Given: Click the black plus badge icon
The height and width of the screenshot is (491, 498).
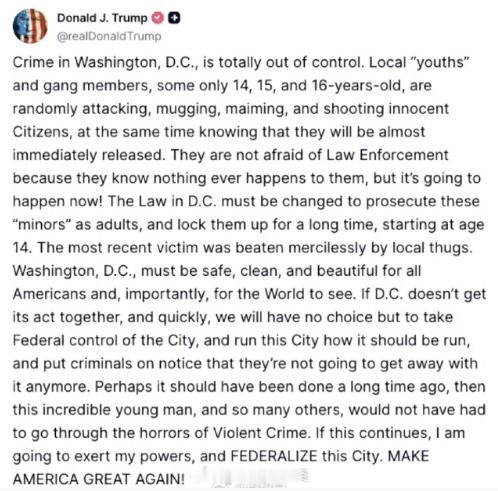Looking at the screenshot, I should tap(174, 18).
